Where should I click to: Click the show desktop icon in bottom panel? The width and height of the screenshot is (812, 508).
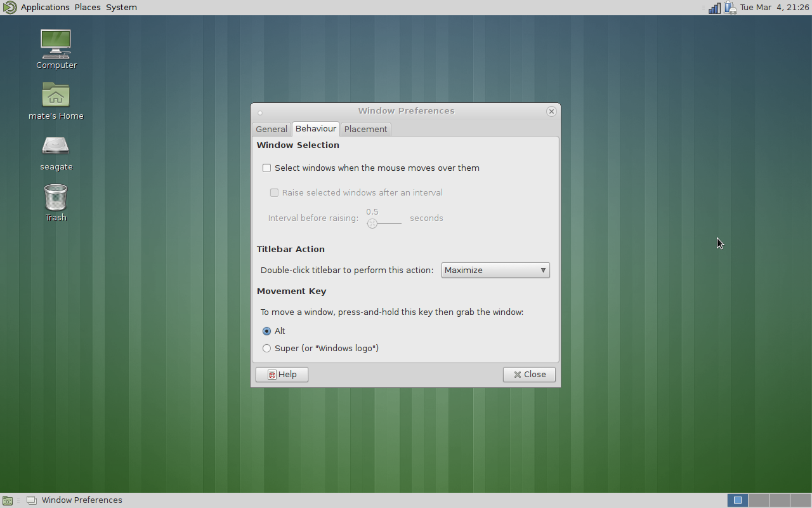click(x=8, y=500)
